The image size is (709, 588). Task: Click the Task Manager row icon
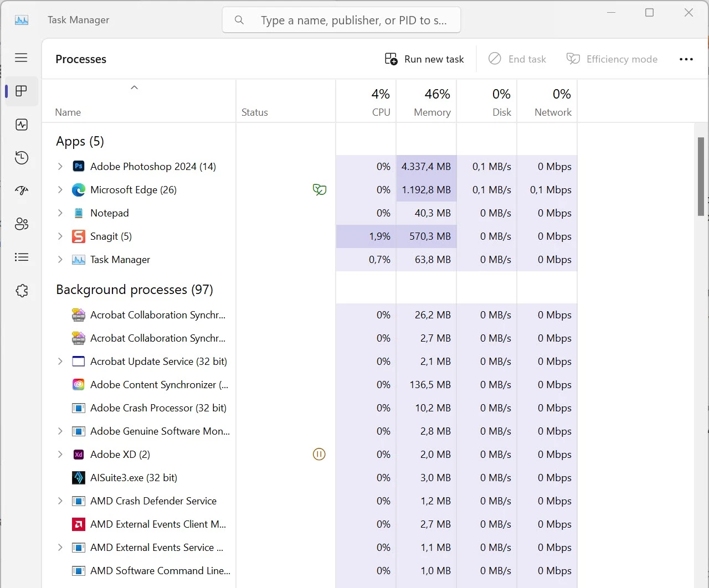click(x=79, y=259)
